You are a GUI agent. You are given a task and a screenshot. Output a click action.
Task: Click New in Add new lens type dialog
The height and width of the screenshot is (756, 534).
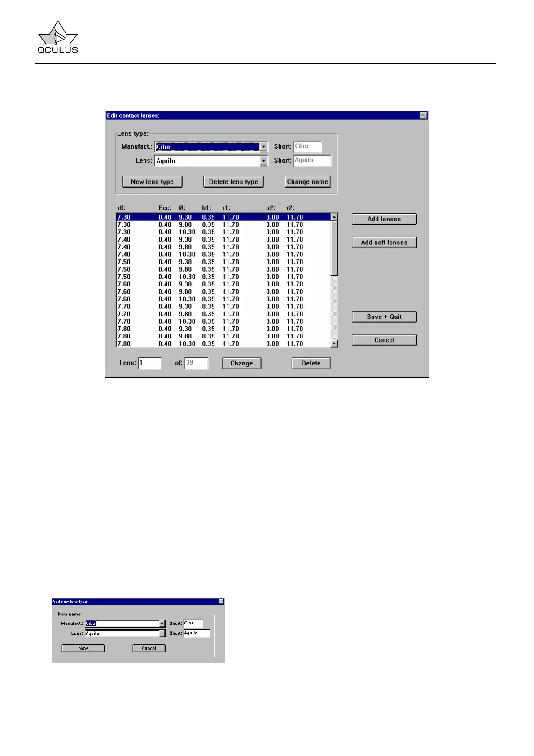coord(83,648)
